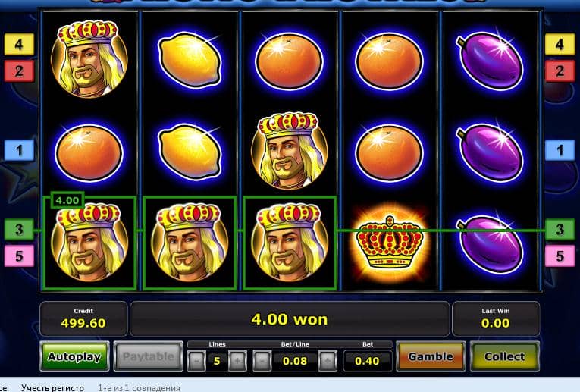Click the 4.00 won message bar
The image size is (580, 392).
(290, 318)
